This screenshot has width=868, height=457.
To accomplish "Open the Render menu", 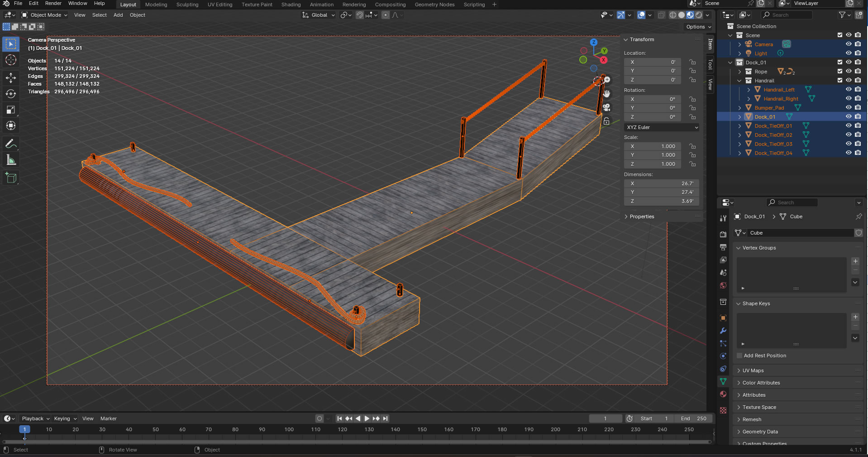I will (x=53, y=3).
